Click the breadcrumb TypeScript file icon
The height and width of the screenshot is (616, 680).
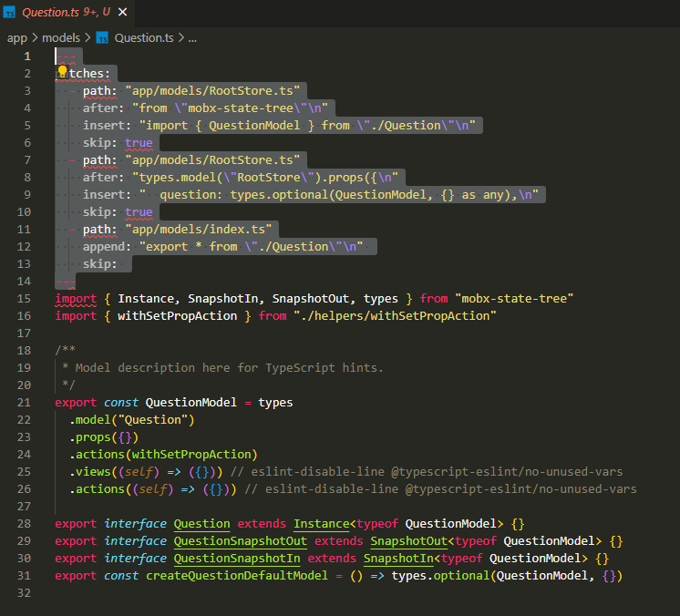pyautogui.click(x=102, y=38)
